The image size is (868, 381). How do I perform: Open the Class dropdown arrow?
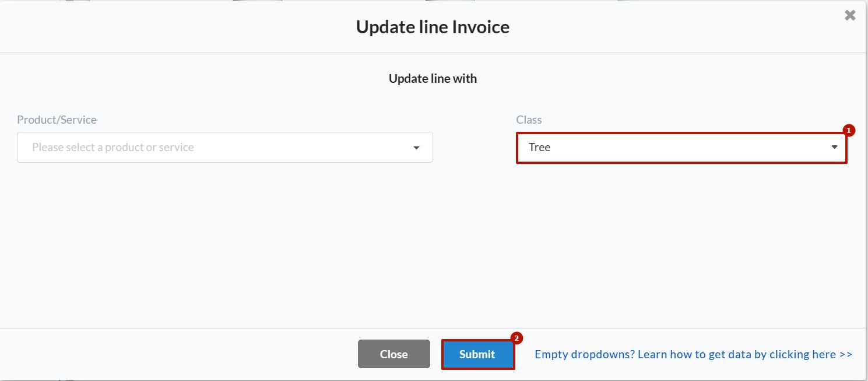click(835, 148)
